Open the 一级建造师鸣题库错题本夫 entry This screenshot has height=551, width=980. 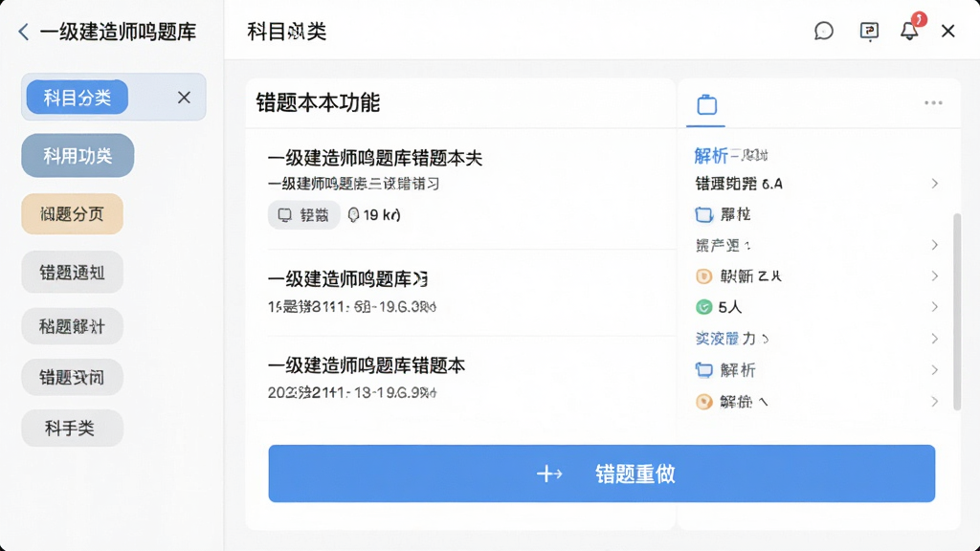click(375, 158)
